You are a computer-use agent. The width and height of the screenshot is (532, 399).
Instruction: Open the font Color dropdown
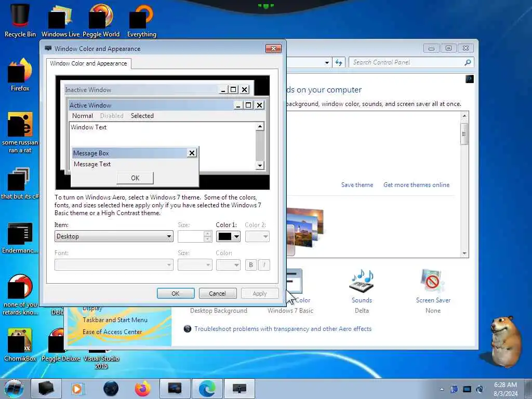tap(228, 264)
